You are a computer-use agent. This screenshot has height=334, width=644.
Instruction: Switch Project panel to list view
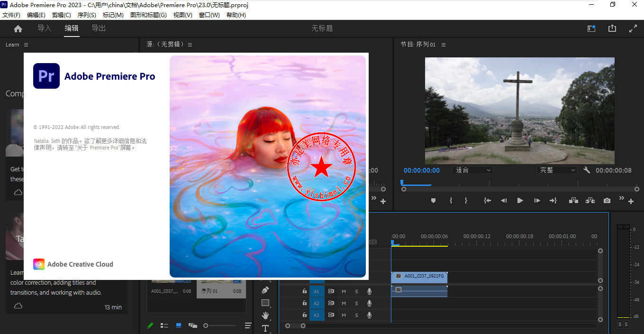(x=164, y=325)
